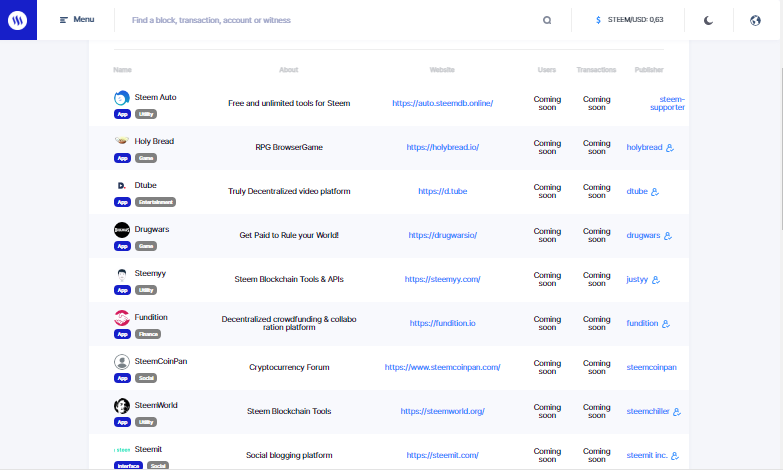Click user icon next to justyy
The image size is (783, 471).
pos(656,280)
